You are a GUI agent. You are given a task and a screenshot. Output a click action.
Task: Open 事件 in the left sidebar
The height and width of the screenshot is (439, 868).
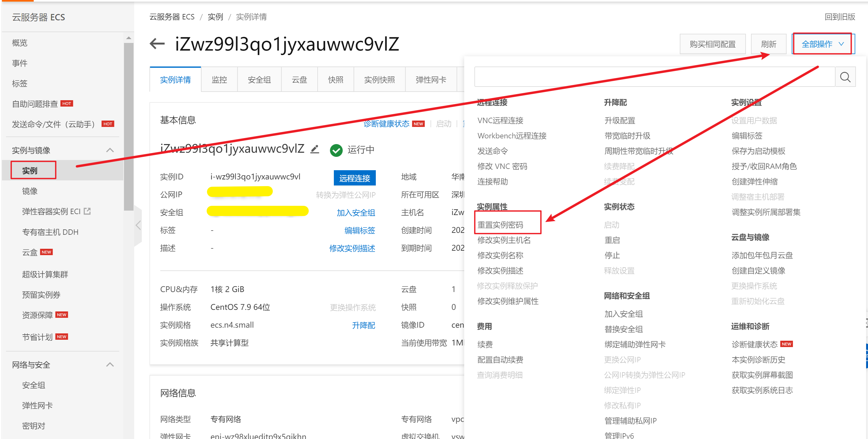click(19, 63)
